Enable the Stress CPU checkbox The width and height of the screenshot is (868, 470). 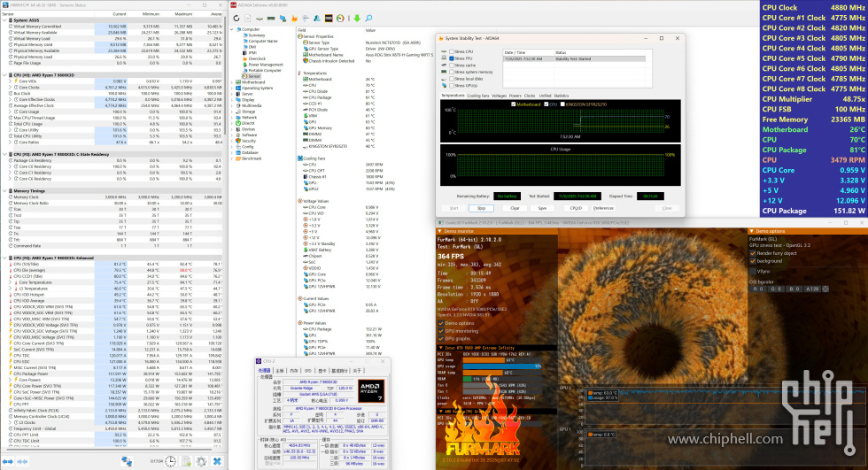click(452, 51)
